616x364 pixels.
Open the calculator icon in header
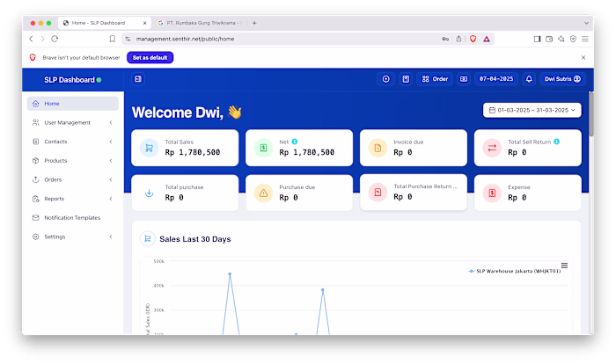pyautogui.click(x=406, y=79)
